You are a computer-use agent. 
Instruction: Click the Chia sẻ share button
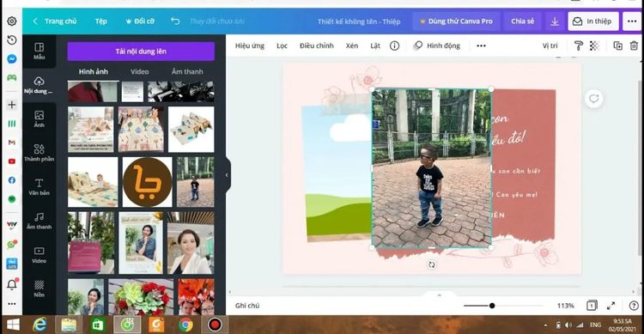[522, 21]
